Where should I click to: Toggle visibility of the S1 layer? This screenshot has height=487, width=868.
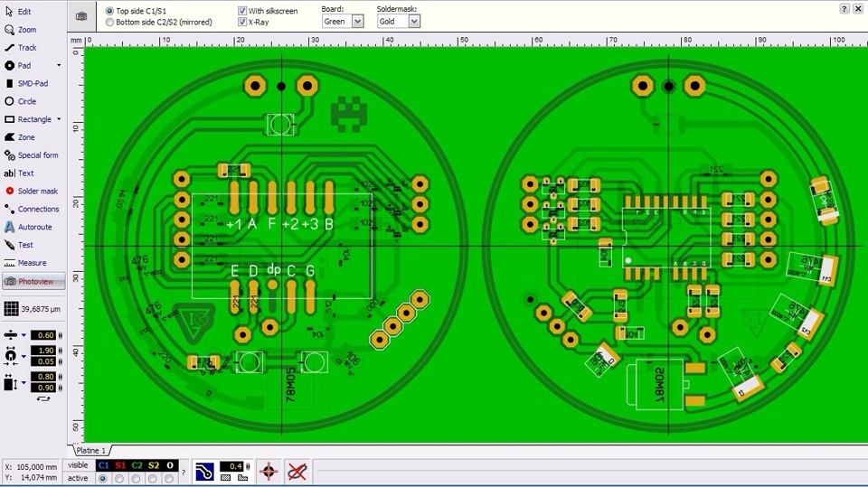click(120, 465)
